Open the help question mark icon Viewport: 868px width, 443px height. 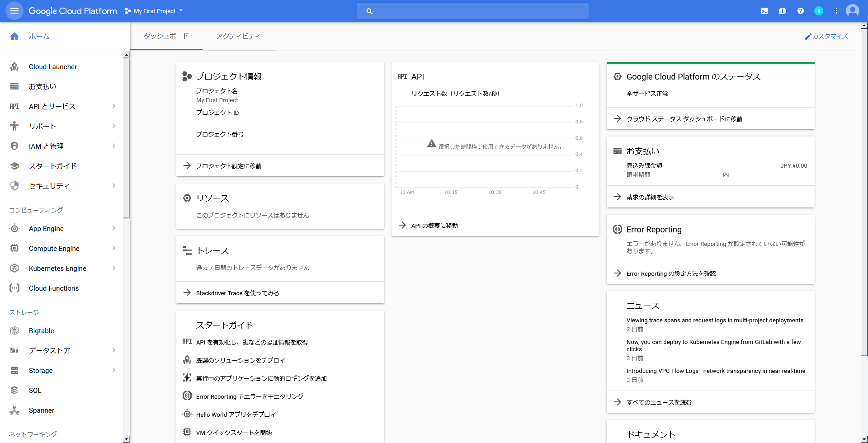[800, 11]
